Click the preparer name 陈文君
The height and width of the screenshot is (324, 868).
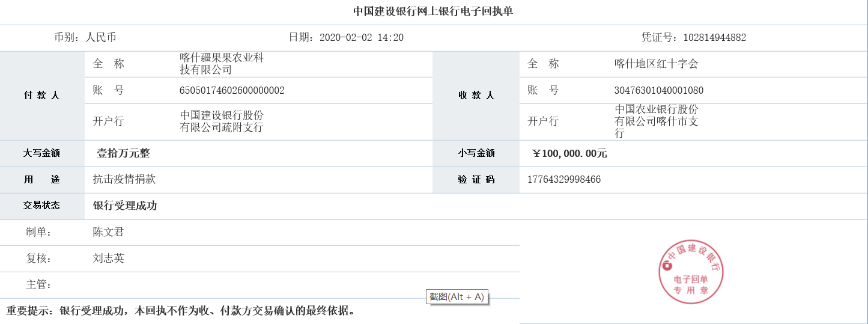[x=108, y=232]
